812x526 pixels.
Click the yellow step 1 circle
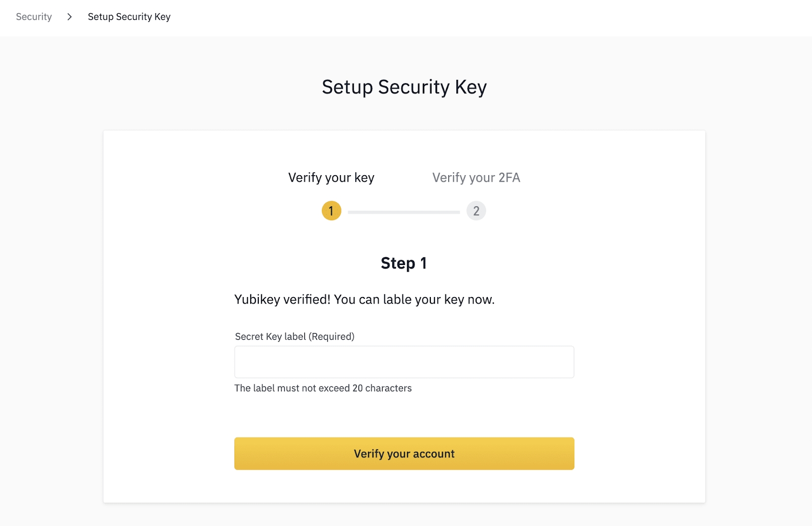pyautogui.click(x=331, y=211)
